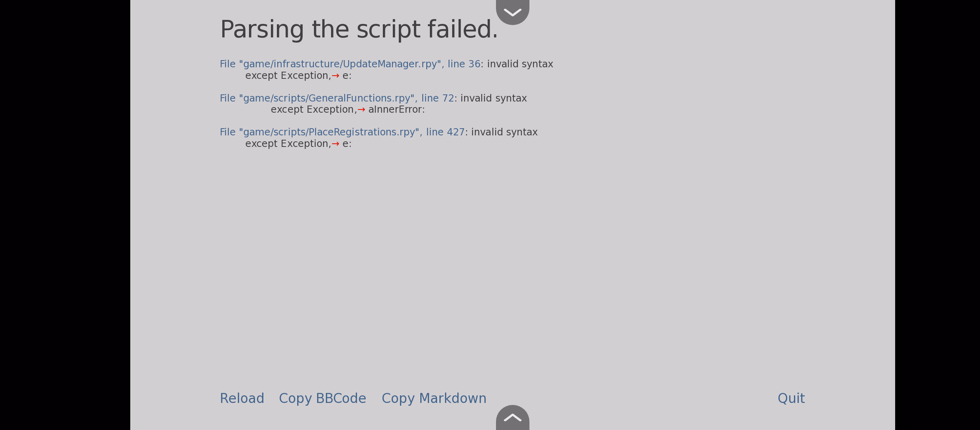
Task: Click the upward chevron handle at the bottom
Action: pyautogui.click(x=512, y=418)
